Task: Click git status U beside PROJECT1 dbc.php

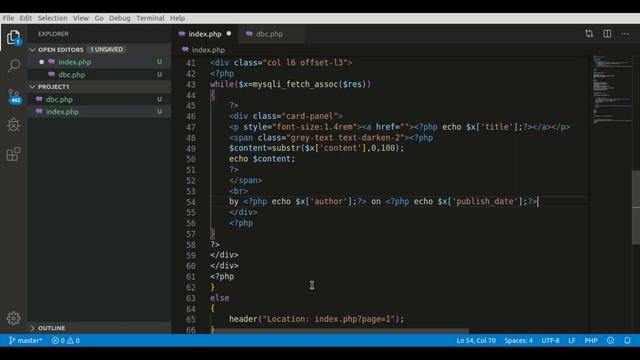Action: (x=159, y=99)
